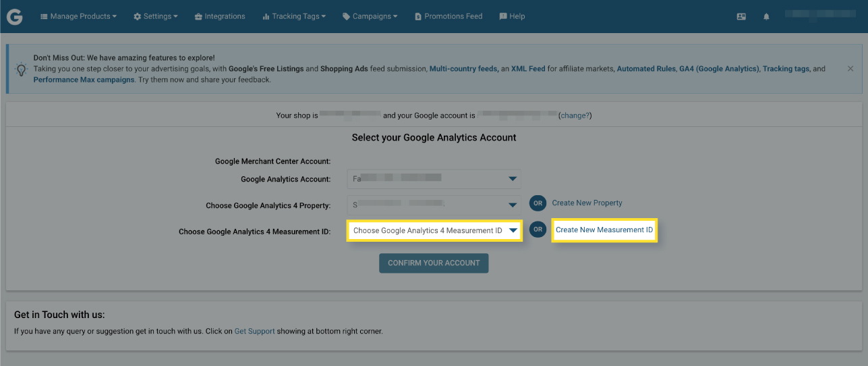Open the Help page
The width and height of the screenshot is (868, 366).
click(512, 16)
